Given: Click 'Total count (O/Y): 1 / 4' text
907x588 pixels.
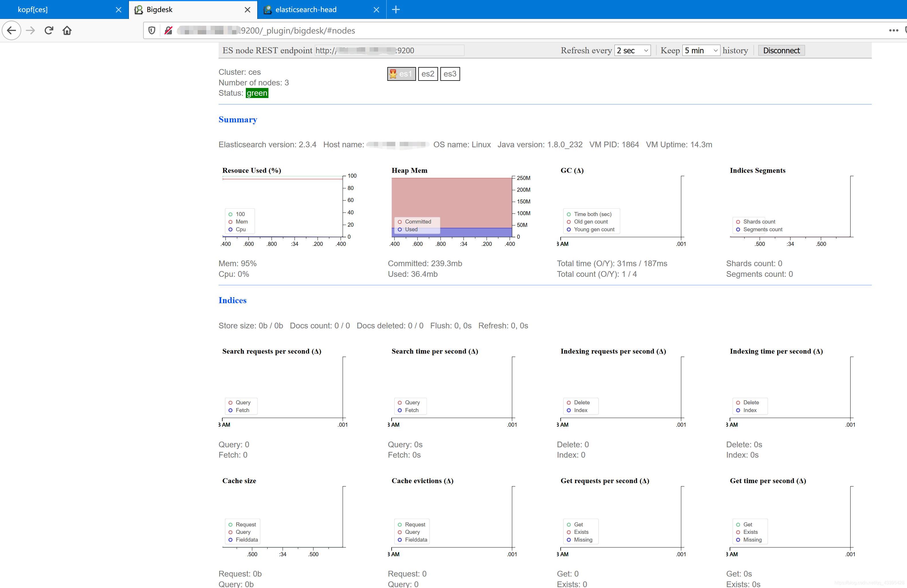Looking at the screenshot, I should point(597,274).
